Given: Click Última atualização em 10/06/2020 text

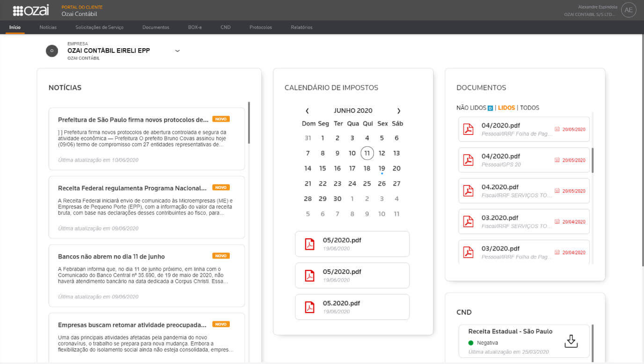Looking at the screenshot, I should tap(98, 160).
